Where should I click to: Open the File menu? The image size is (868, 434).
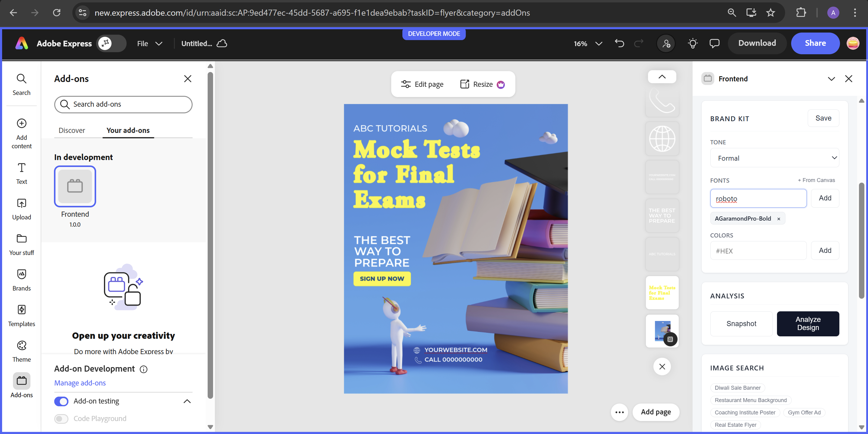tap(149, 43)
